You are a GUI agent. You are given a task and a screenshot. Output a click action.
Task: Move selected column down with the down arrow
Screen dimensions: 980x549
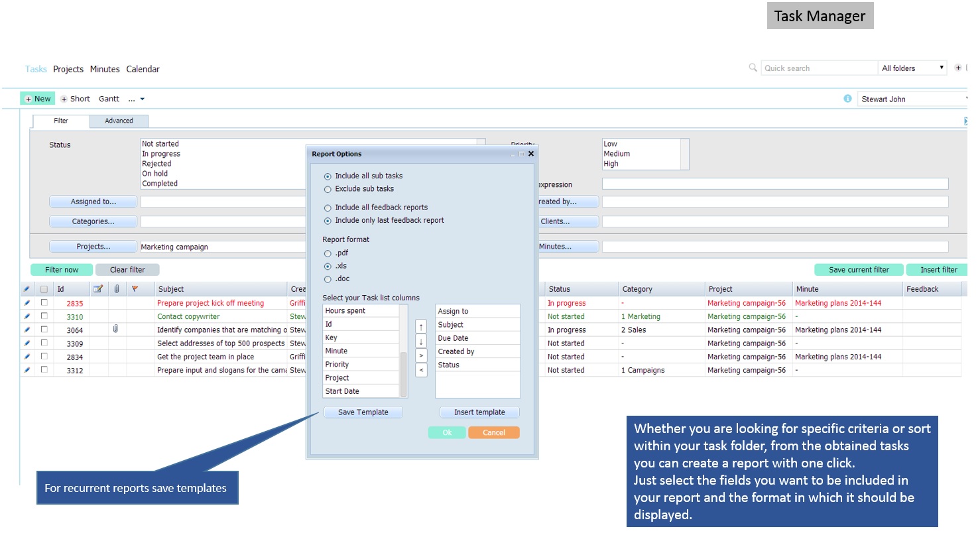pyautogui.click(x=421, y=341)
